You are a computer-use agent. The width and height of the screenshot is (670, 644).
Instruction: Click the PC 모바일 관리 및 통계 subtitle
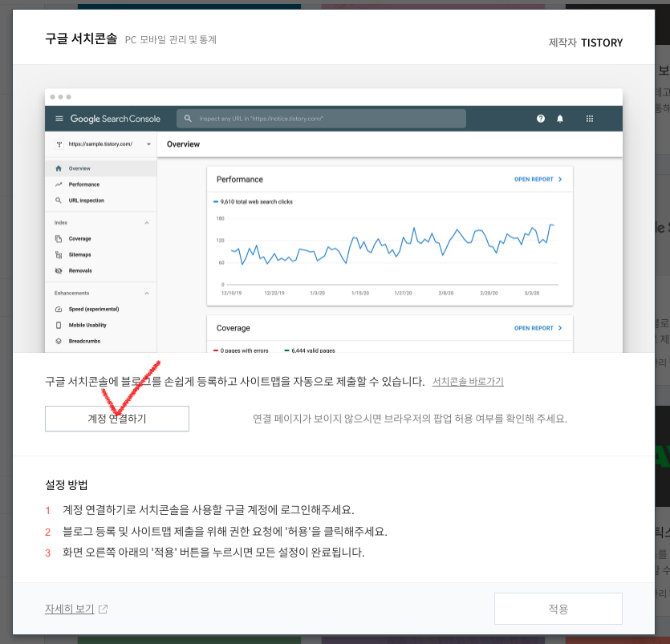click(x=171, y=40)
